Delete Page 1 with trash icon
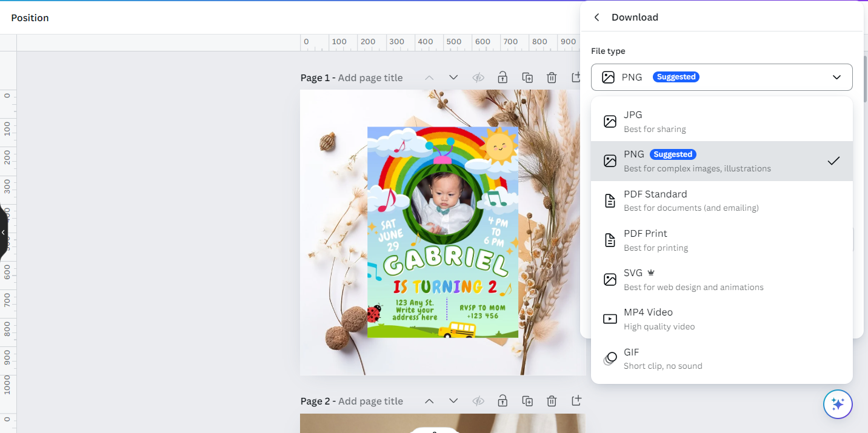The height and width of the screenshot is (433, 868). click(552, 78)
